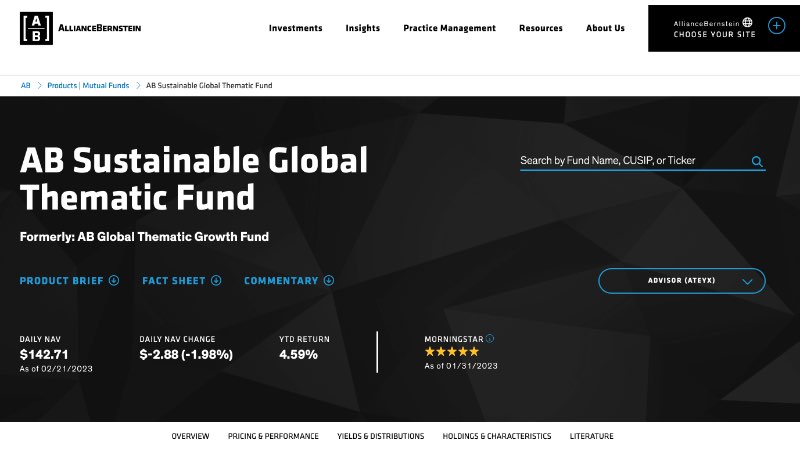The image size is (800, 451).
Task: Click the AllianceBernstein AB logo
Action: [x=36, y=28]
